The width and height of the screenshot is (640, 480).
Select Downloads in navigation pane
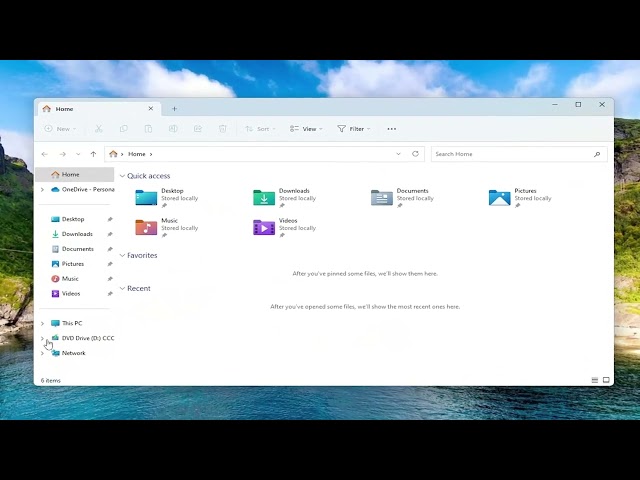(75, 234)
